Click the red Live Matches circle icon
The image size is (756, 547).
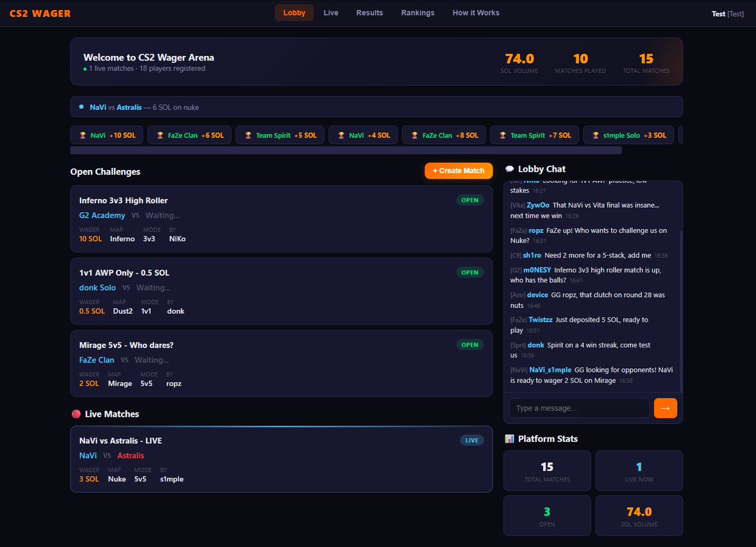pyautogui.click(x=76, y=414)
